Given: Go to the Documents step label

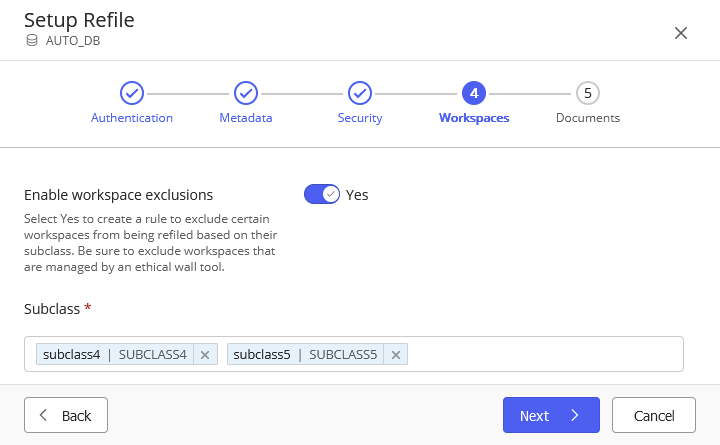Looking at the screenshot, I should point(588,118).
